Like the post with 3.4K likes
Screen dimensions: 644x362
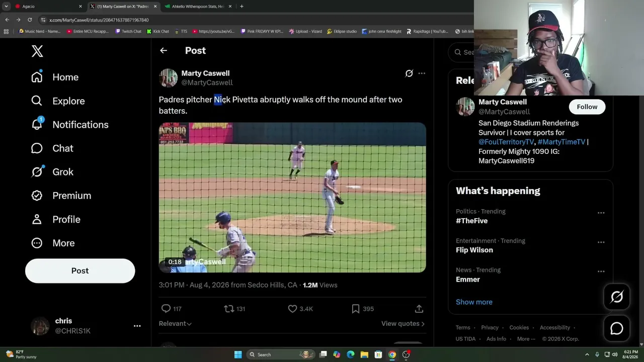click(x=300, y=309)
